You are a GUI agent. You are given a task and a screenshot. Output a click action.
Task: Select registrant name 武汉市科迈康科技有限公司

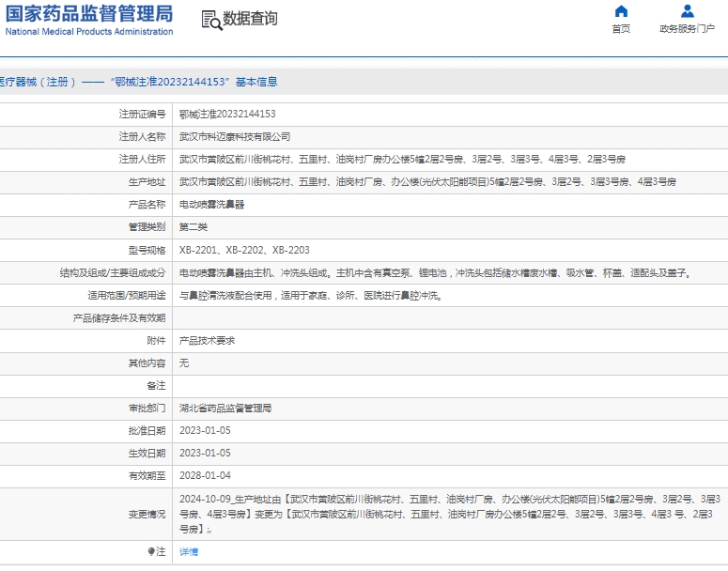coord(235,137)
